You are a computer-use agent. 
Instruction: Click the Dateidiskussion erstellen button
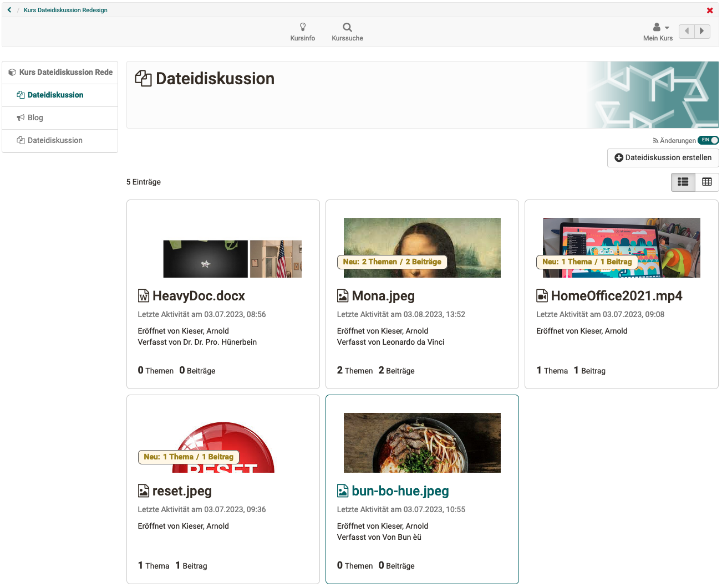point(663,158)
